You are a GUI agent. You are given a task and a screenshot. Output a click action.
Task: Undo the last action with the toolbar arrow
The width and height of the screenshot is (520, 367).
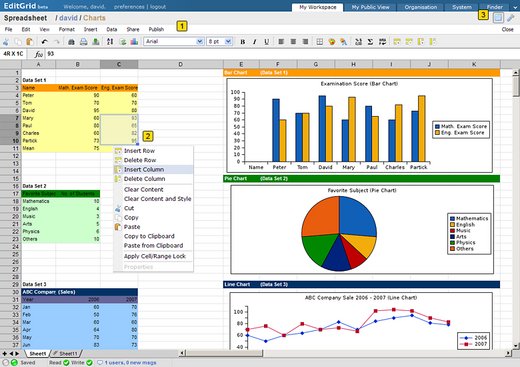[44, 42]
